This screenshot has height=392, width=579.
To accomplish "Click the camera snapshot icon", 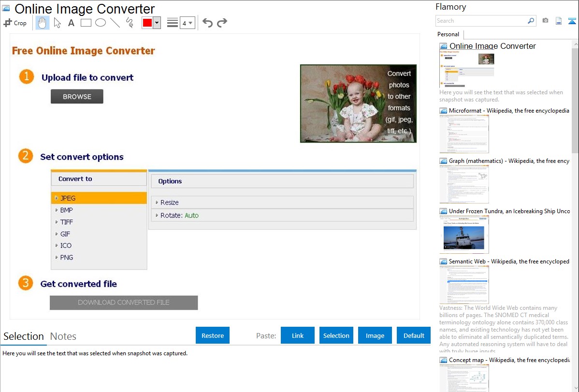I will [x=545, y=21].
